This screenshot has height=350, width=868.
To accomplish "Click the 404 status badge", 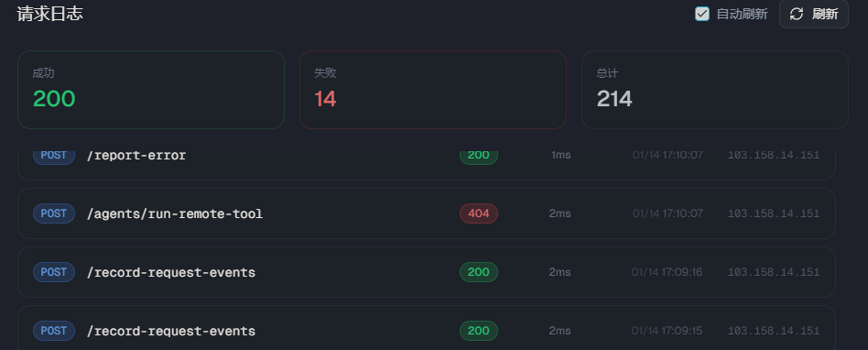I will tap(478, 213).
